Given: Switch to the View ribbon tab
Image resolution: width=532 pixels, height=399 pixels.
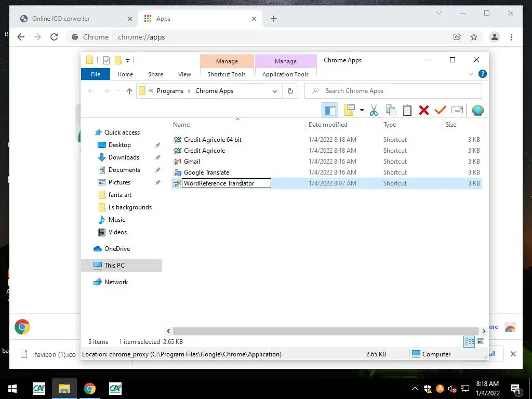Looking at the screenshot, I should tap(184, 74).
